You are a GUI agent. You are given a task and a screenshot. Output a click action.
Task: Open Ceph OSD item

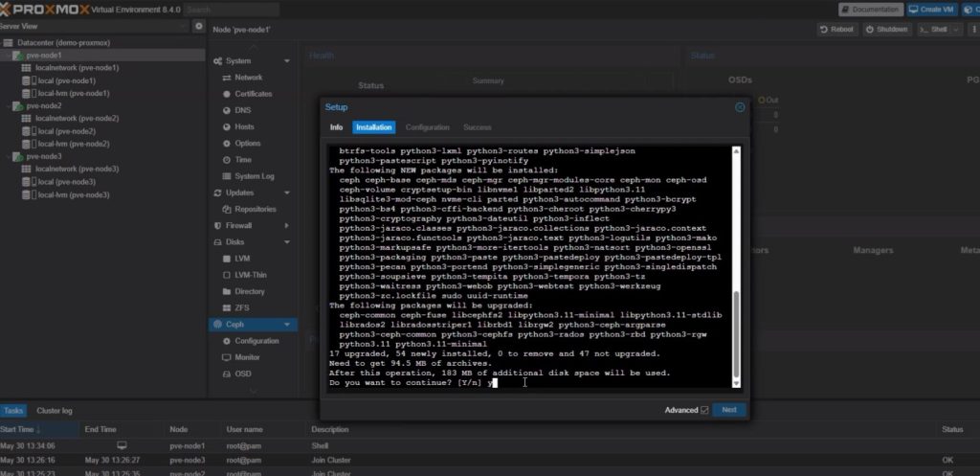[243, 374]
